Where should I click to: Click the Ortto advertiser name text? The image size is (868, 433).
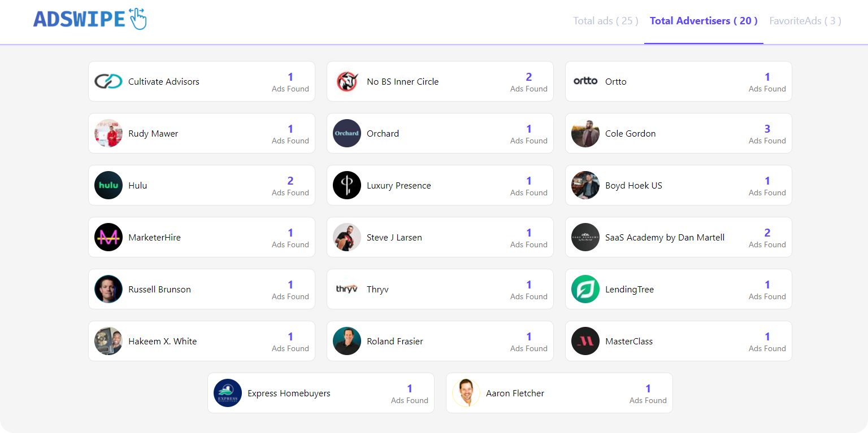point(616,81)
